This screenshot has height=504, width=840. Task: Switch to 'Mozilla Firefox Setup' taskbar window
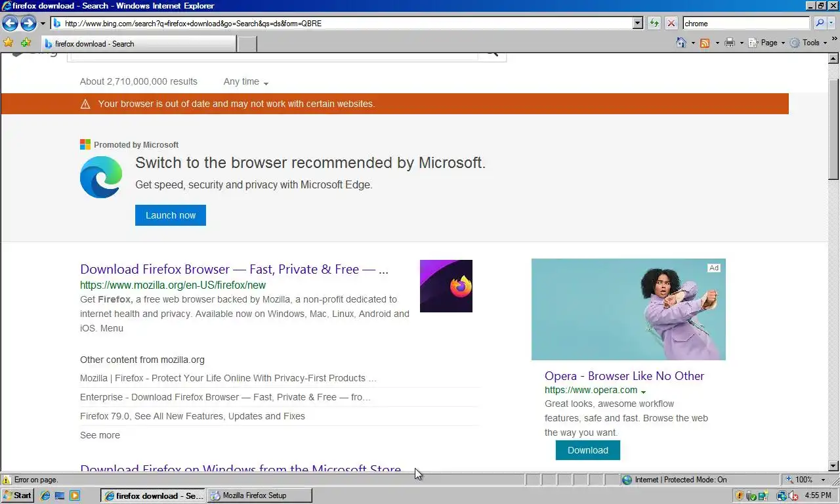[x=259, y=495]
